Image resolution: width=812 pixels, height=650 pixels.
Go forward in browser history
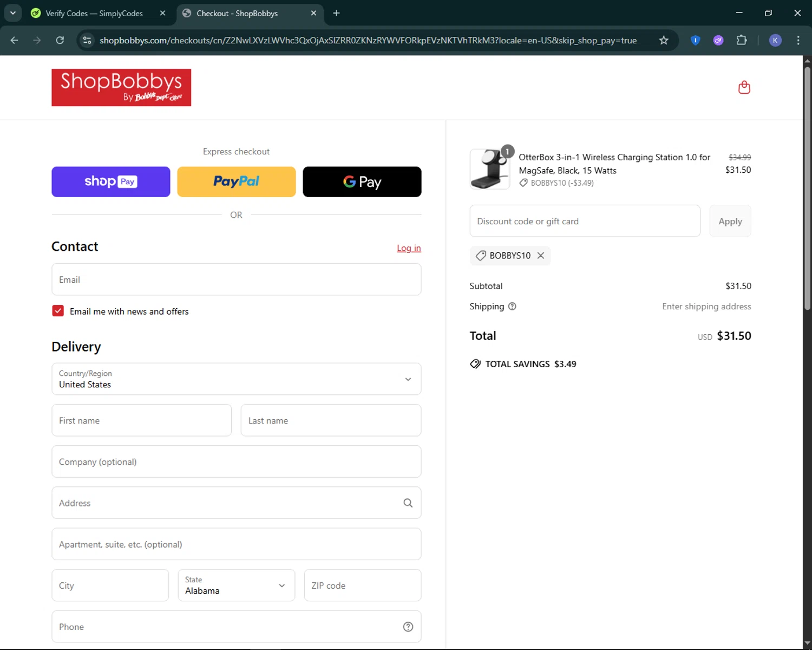37,40
